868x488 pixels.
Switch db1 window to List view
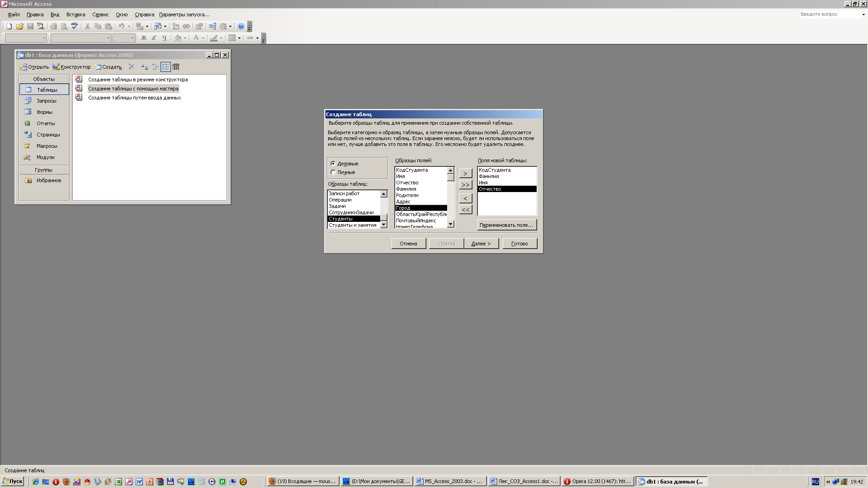click(165, 67)
